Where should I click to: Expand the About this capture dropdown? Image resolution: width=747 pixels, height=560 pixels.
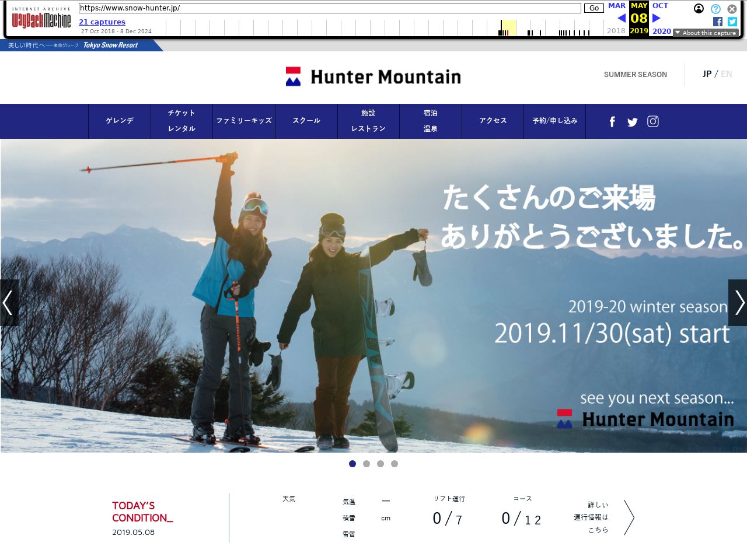tap(706, 33)
